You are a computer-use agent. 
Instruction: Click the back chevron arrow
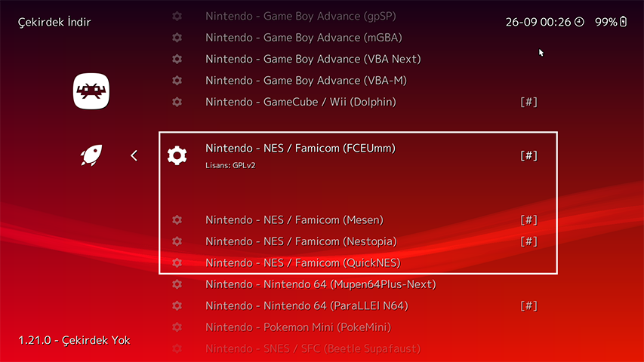coord(134,155)
